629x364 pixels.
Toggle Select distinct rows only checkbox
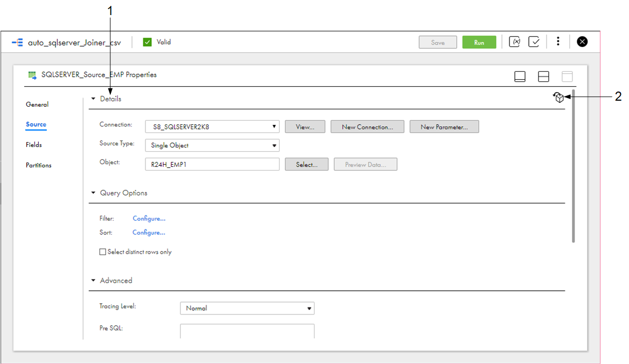tap(103, 252)
